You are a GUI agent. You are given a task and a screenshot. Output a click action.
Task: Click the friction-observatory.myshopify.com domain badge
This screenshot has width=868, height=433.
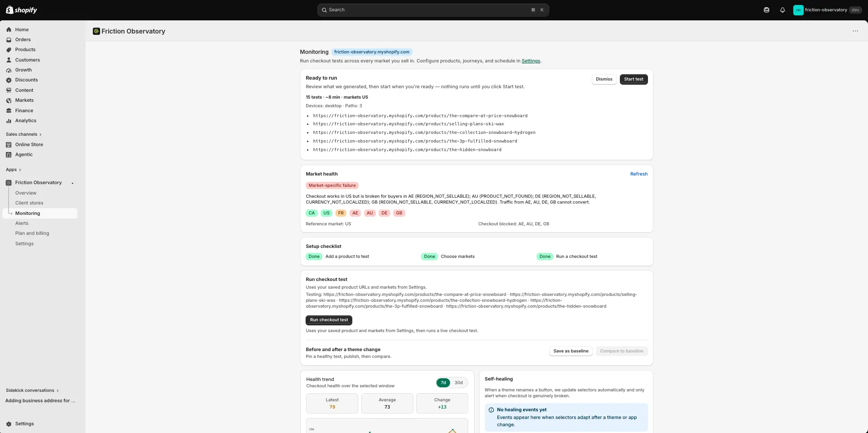[x=372, y=52]
